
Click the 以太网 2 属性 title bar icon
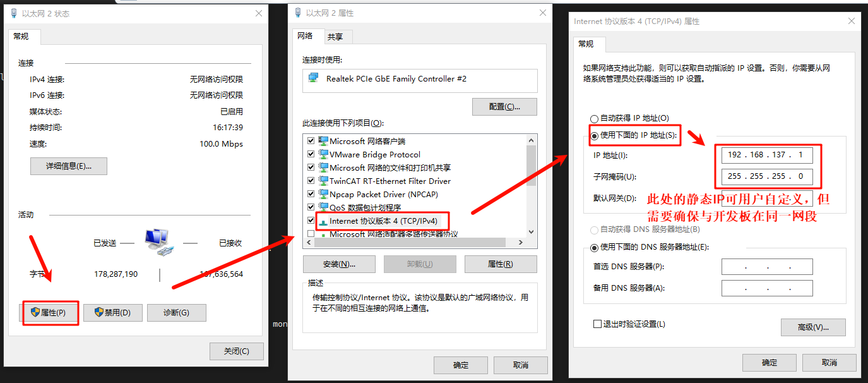coord(297,13)
